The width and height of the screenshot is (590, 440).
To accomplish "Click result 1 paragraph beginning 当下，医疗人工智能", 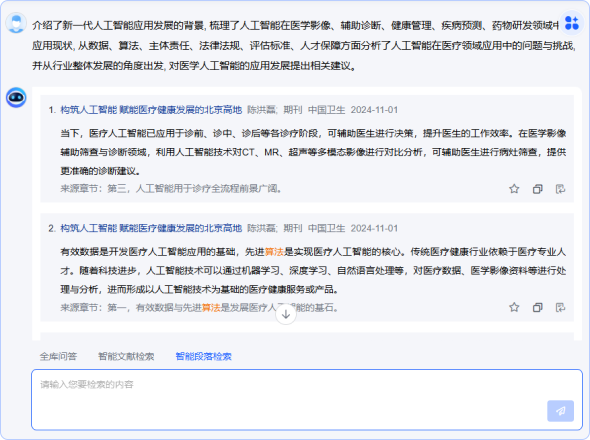I will pos(313,152).
